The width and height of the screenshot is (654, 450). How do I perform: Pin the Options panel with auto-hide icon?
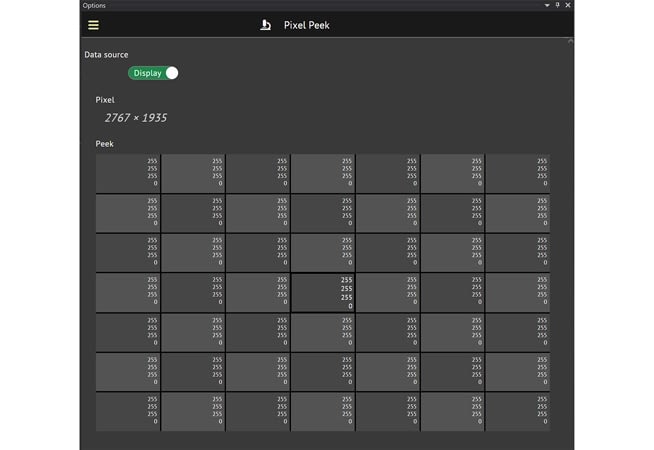point(557,5)
